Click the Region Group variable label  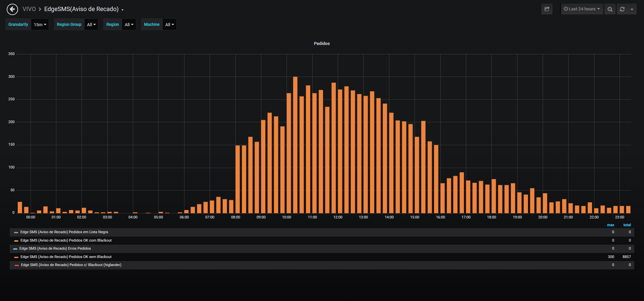tap(69, 24)
